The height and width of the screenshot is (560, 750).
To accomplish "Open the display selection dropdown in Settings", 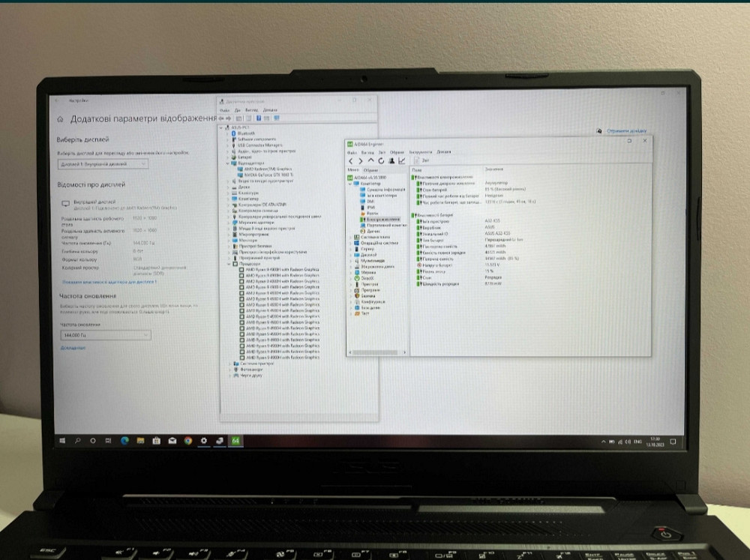I will (102, 163).
